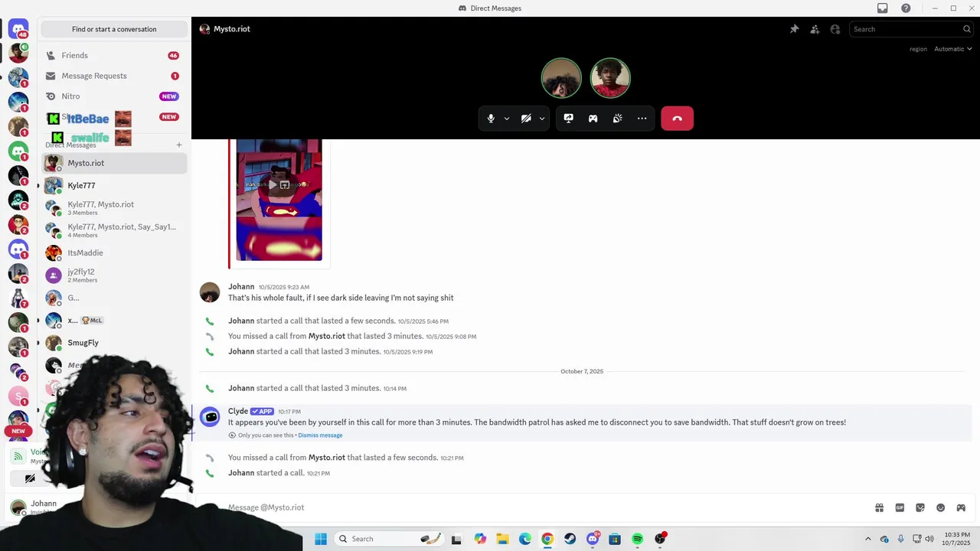Viewport: 980px width, 551px height.
Task: Start an activity with the gamepad icon
Action: point(593,119)
